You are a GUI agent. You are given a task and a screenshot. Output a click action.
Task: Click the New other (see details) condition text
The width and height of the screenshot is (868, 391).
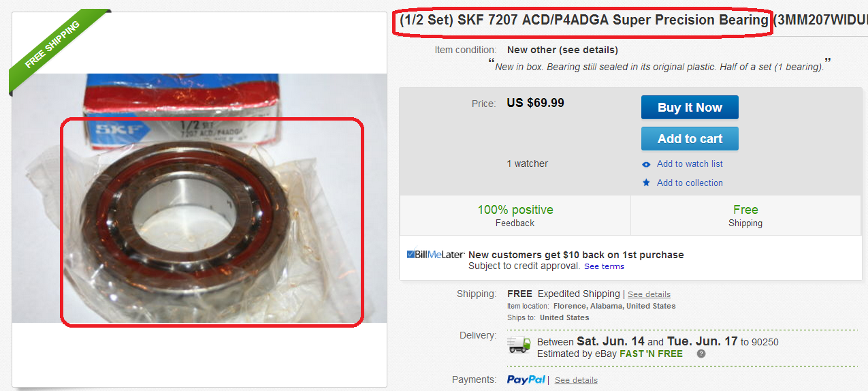pos(562,50)
